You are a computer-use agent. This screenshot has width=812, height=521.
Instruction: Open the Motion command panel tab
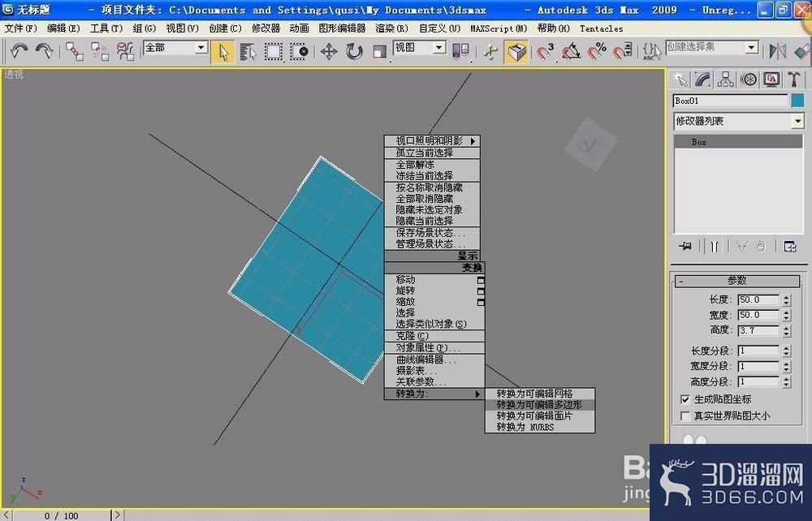[749, 80]
